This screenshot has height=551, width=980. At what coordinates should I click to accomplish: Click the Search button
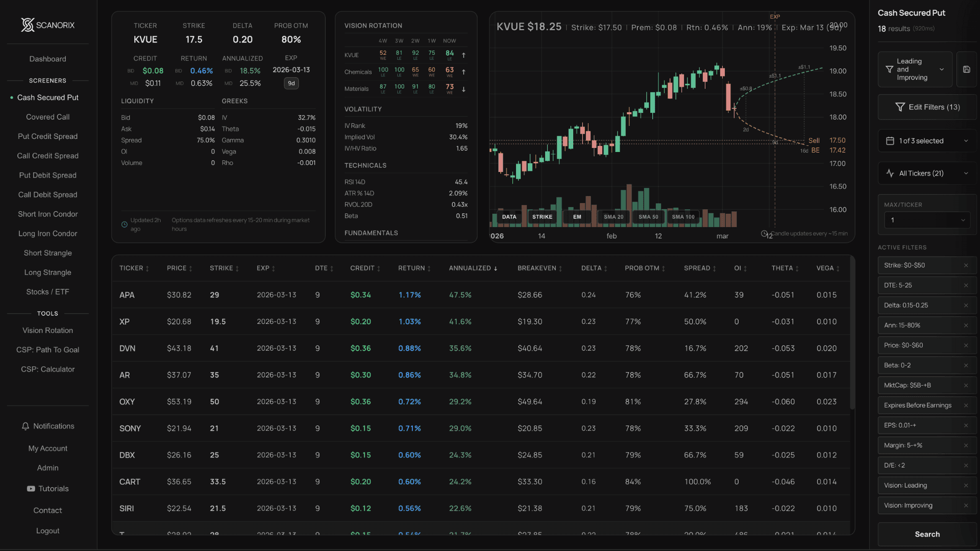click(927, 534)
